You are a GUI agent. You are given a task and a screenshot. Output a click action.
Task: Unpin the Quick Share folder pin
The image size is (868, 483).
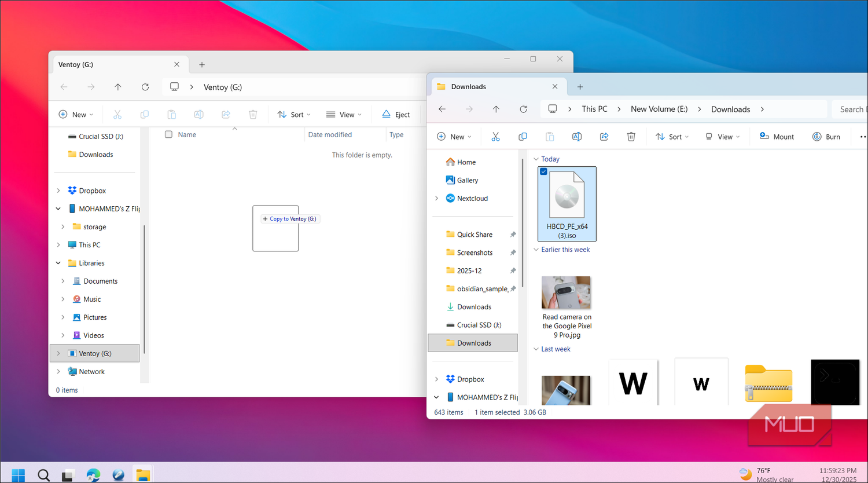point(513,235)
